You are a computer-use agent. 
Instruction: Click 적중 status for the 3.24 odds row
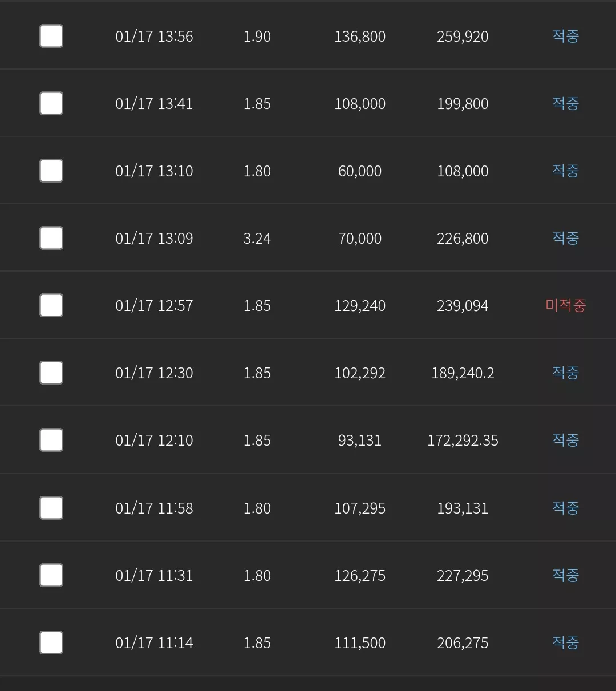[565, 238]
